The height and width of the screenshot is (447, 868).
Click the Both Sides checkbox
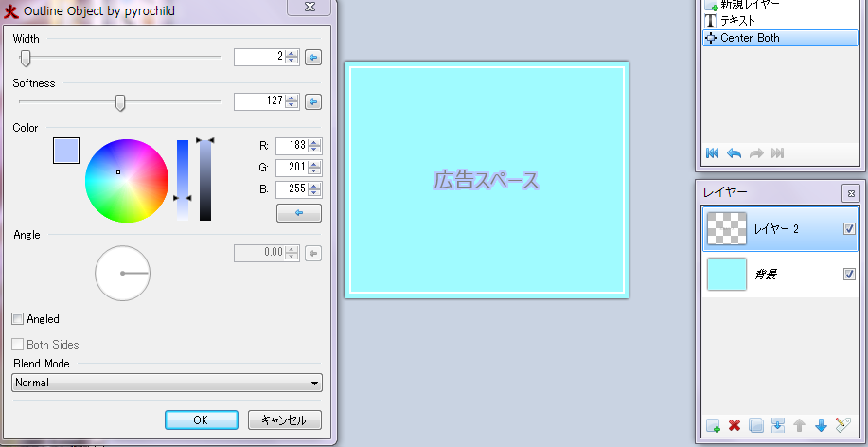(18, 345)
